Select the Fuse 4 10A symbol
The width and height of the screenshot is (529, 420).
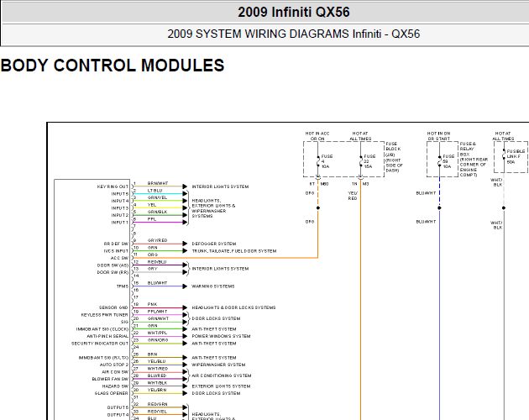317,161
